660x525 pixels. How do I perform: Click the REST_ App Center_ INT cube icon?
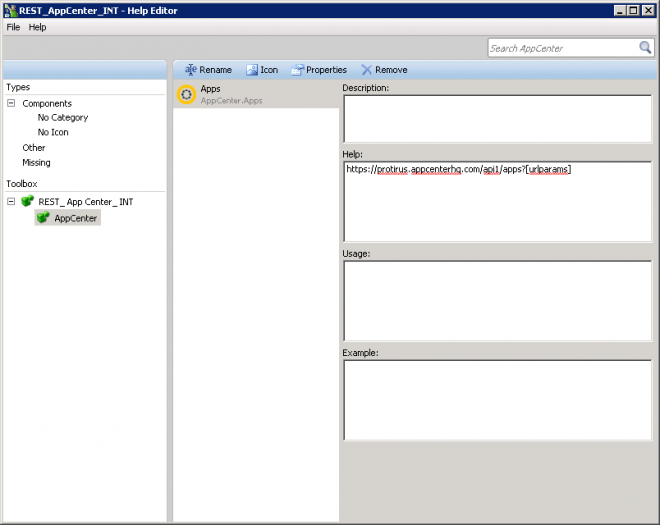pos(28,201)
